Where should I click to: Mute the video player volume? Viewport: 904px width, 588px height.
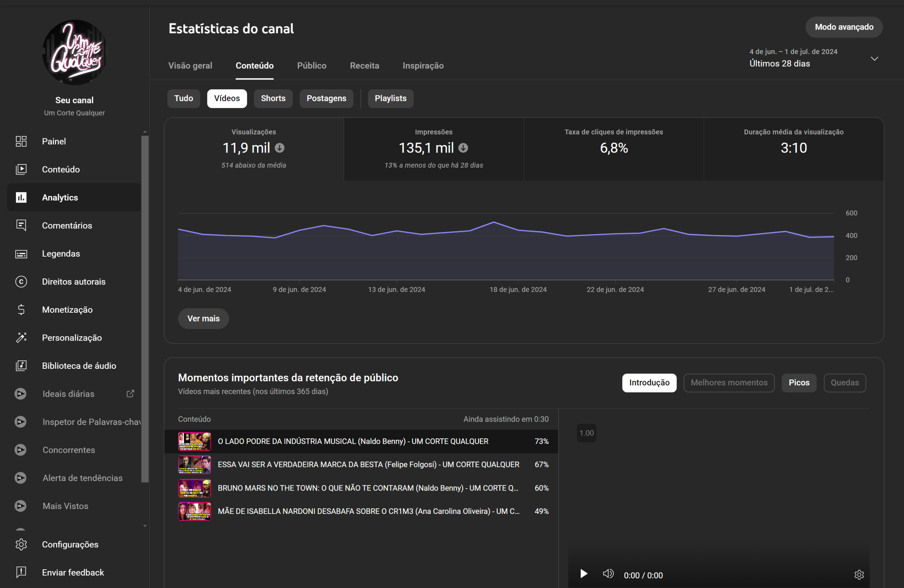point(608,574)
